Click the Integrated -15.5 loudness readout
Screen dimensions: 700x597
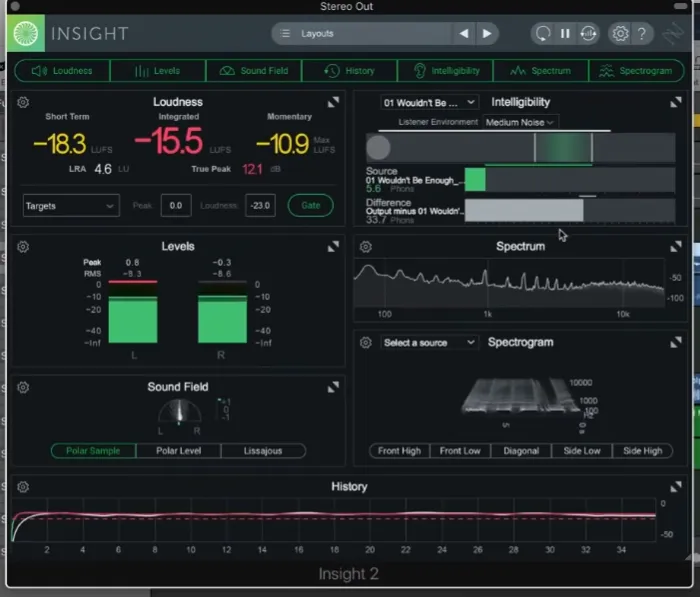click(169, 141)
